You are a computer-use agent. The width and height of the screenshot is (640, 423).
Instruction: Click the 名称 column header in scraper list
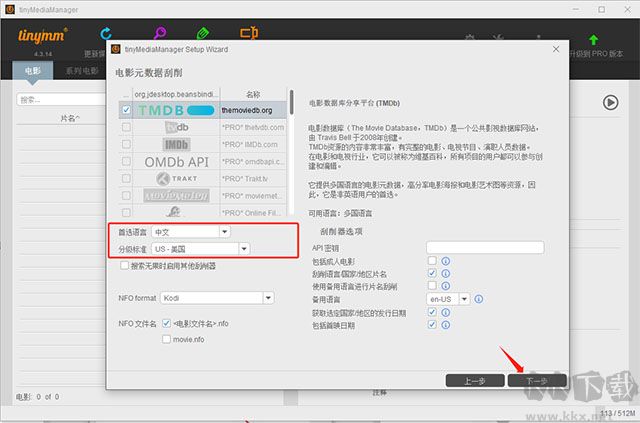tap(253, 94)
